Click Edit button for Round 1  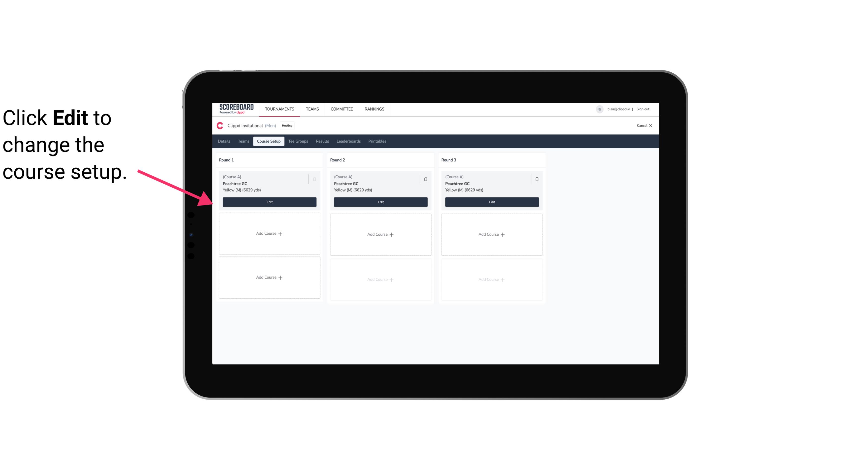coord(269,201)
